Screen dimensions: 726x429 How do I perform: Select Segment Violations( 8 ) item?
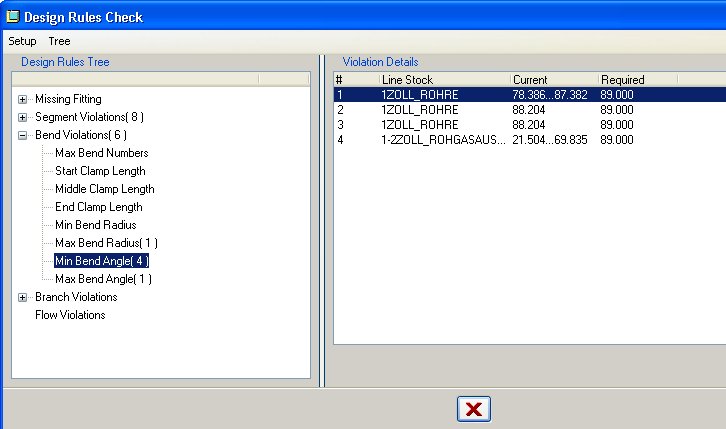[89, 117]
